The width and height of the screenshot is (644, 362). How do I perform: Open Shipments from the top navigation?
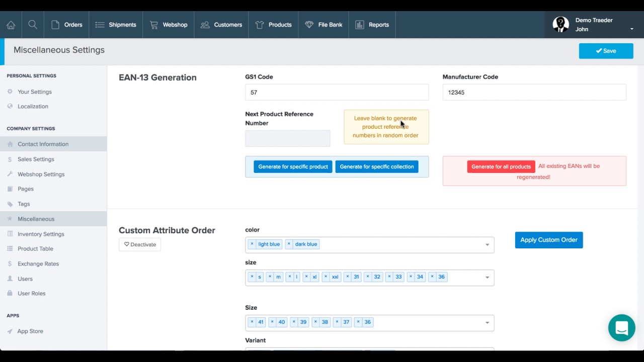(116, 25)
